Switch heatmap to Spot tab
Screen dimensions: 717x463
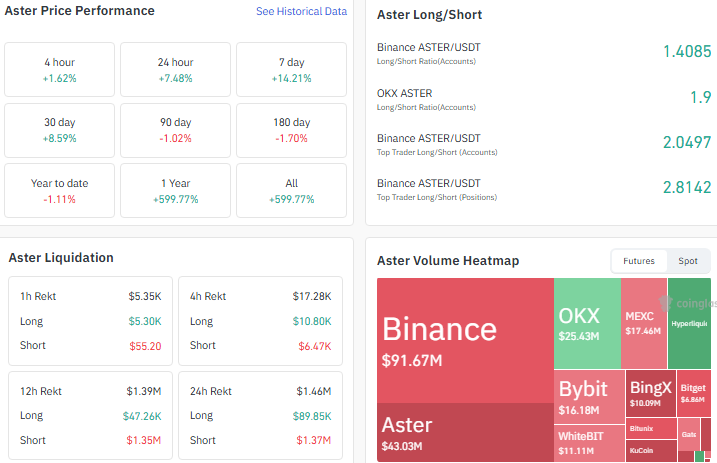[688, 261]
